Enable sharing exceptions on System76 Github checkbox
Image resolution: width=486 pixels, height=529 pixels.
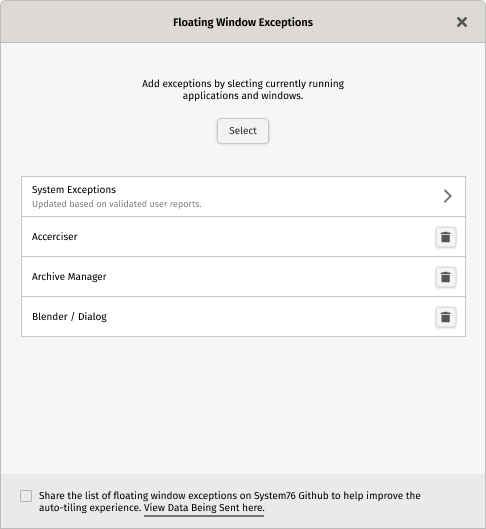pyautogui.click(x=26, y=496)
